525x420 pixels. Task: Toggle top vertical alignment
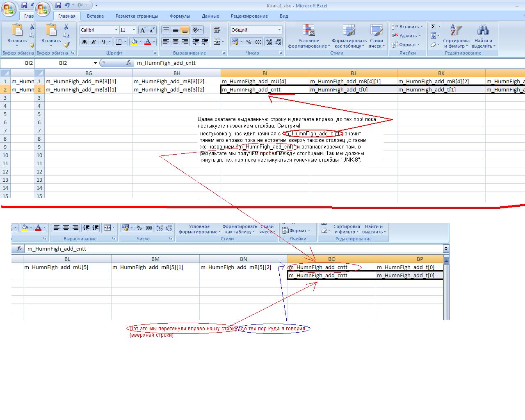166,30
